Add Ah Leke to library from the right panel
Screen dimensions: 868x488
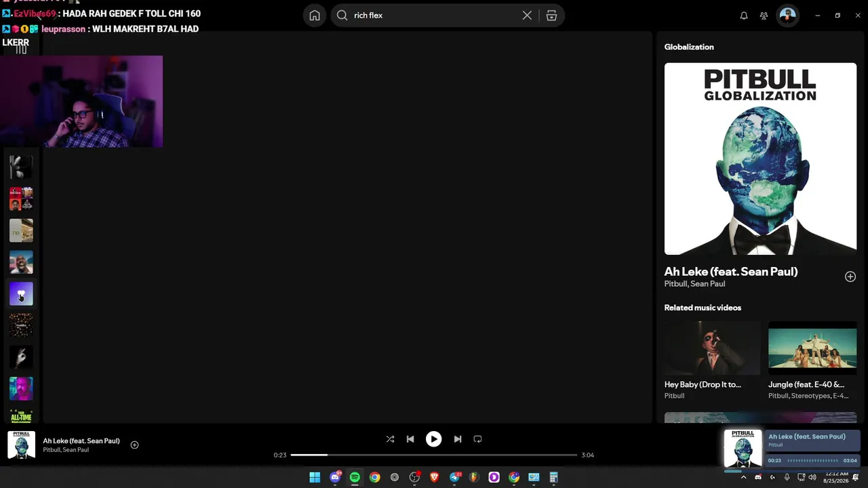tap(850, 277)
